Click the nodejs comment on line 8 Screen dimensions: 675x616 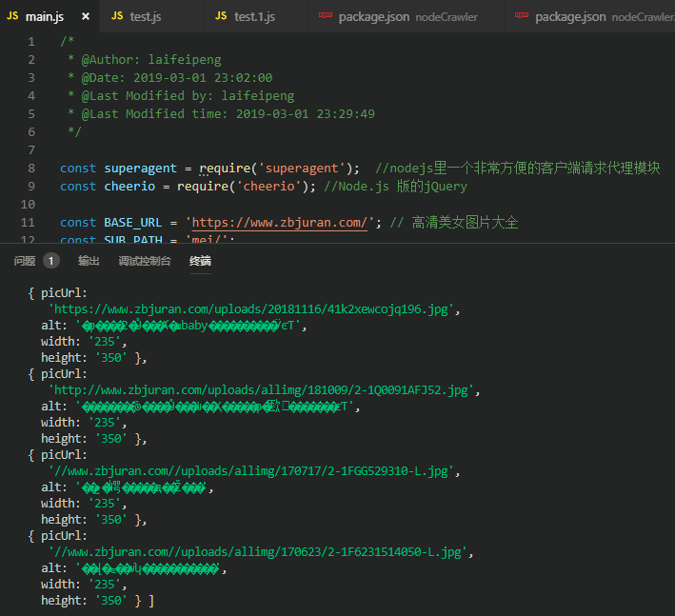click(518, 169)
